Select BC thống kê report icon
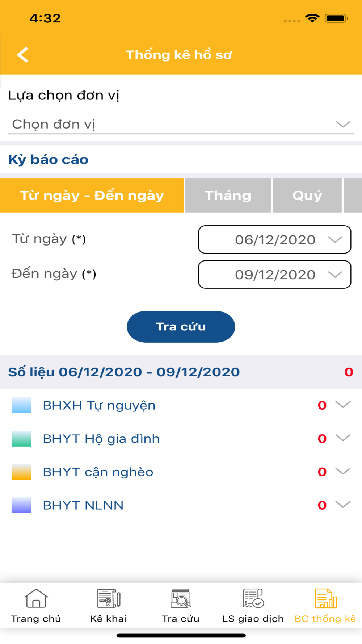 pos(325,598)
